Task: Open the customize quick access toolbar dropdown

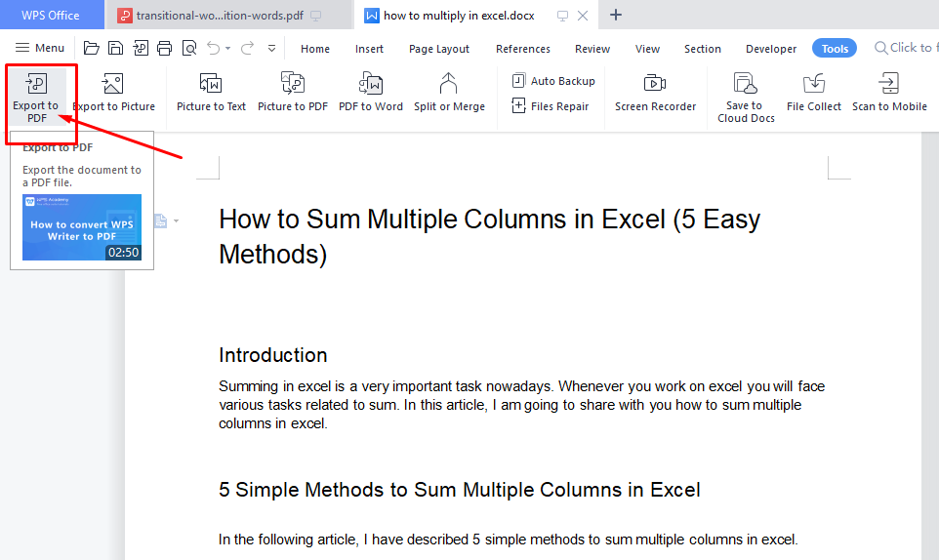Action: 272,49
